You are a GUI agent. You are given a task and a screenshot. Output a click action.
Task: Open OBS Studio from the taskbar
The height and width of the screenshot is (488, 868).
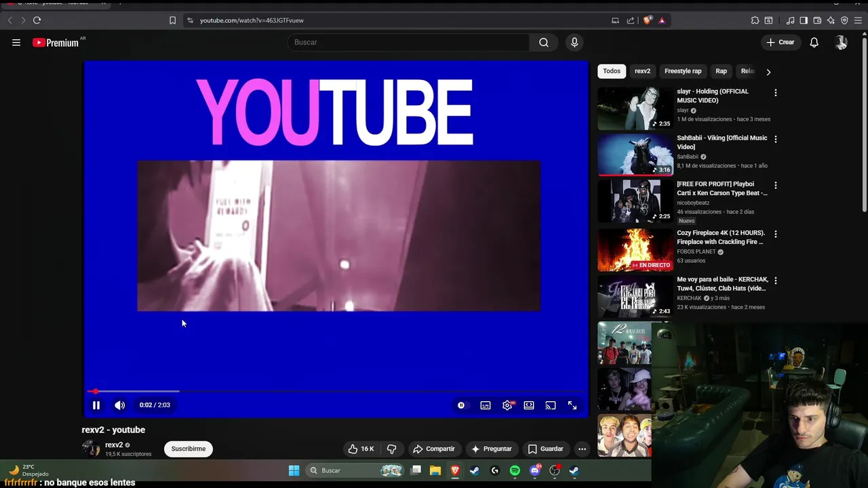pyautogui.click(x=555, y=470)
